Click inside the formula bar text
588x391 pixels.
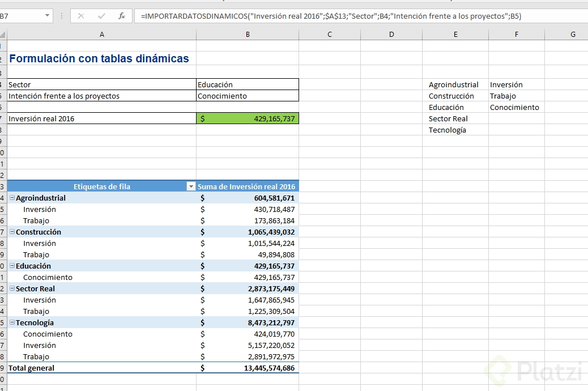click(340, 16)
